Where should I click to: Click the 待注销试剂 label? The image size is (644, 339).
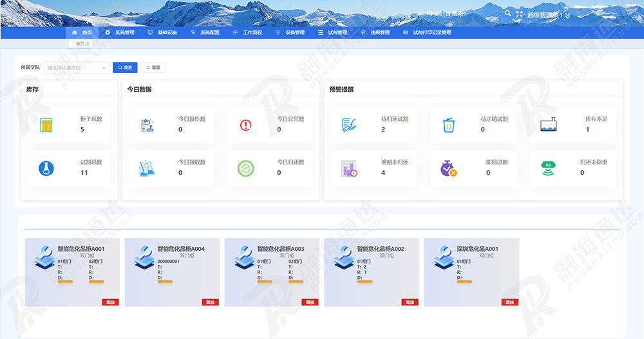point(494,119)
